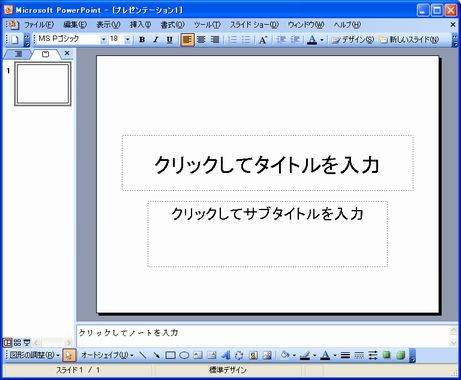Toggle Underline formatting

point(169,40)
